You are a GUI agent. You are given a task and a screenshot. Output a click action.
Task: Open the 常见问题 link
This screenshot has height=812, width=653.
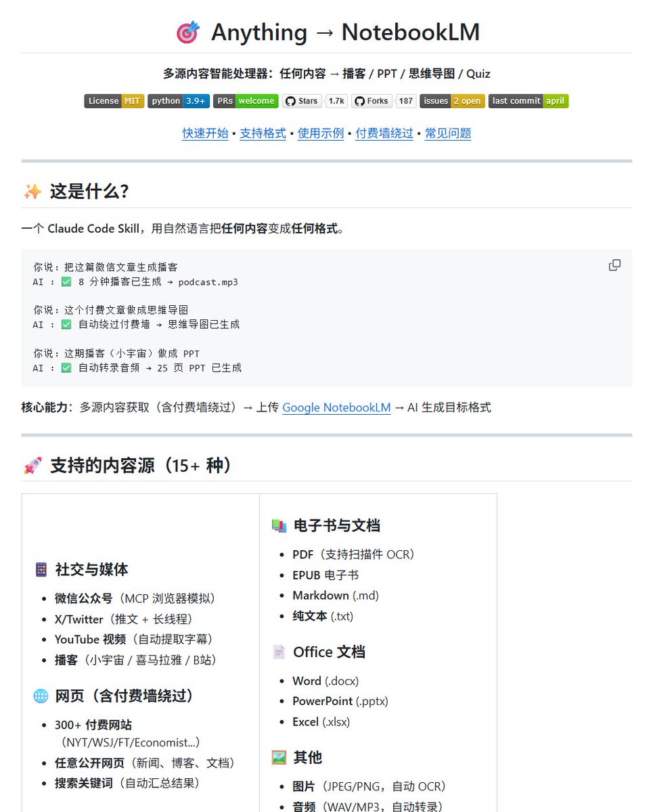[448, 133]
